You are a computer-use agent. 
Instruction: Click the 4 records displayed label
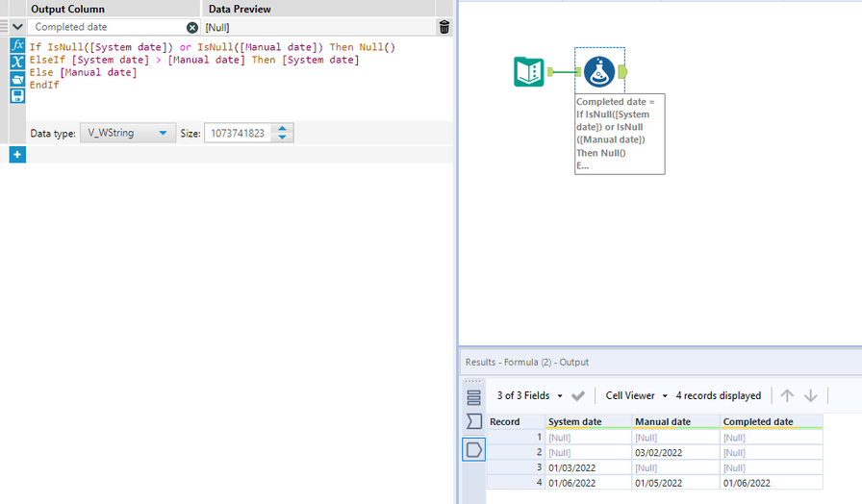tap(718, 395)
